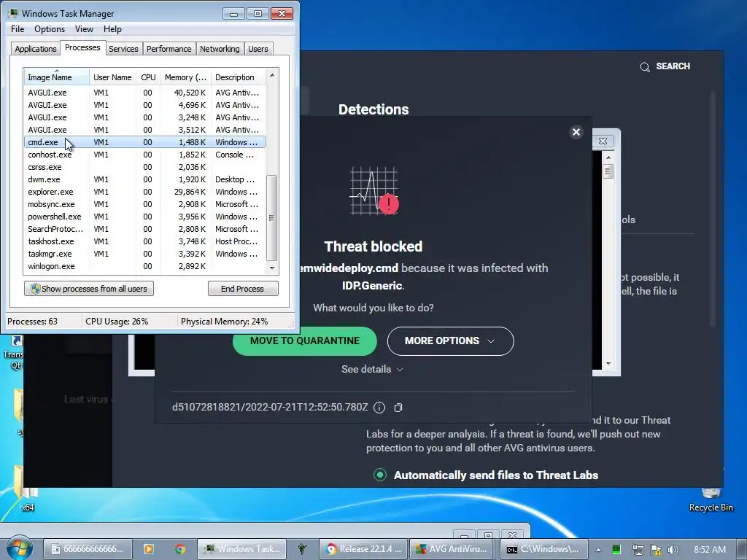
Task: Click the Search icon in AVG window
Action: (x=645, y=66)
